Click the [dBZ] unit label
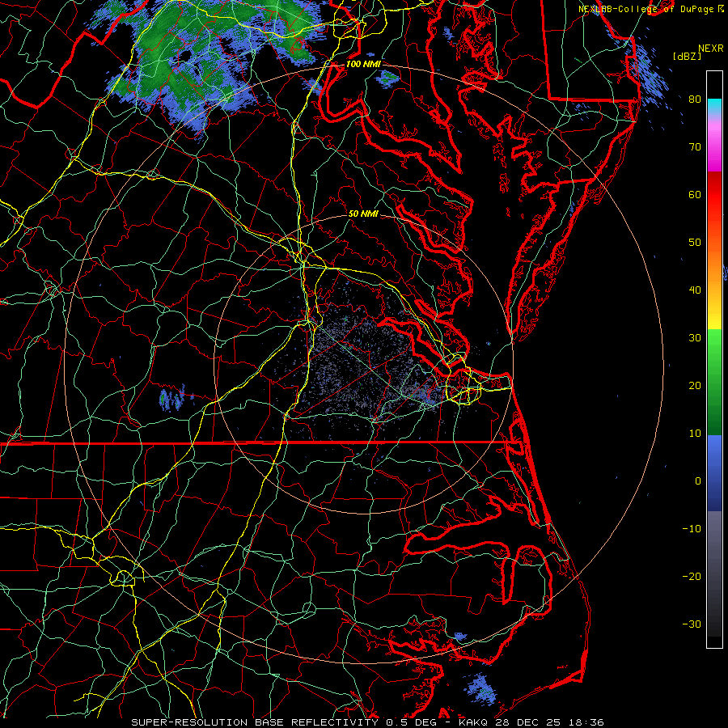The height and width of the screenshot is (728, 728). (x=687, y=56)
